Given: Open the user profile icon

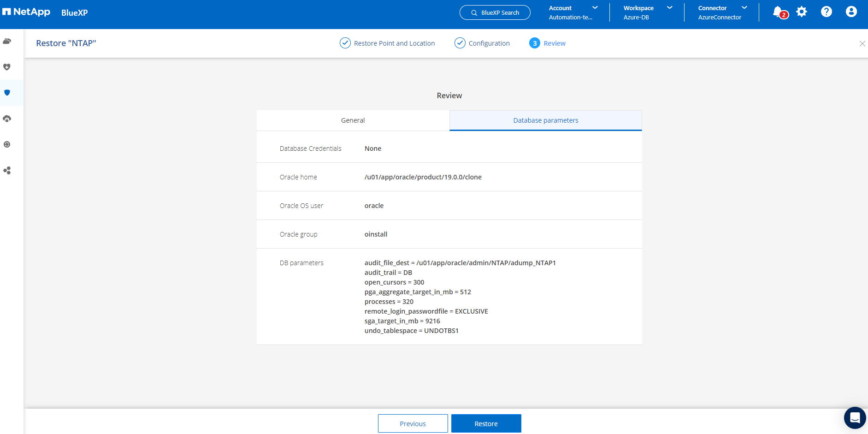Looking at the screenshot, I should point(851,12).
